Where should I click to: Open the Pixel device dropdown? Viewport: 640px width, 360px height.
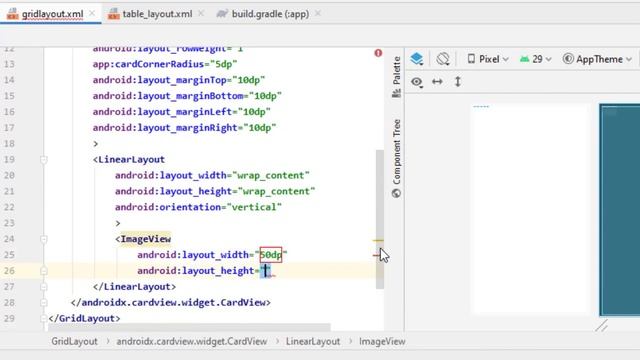[488, 59]
